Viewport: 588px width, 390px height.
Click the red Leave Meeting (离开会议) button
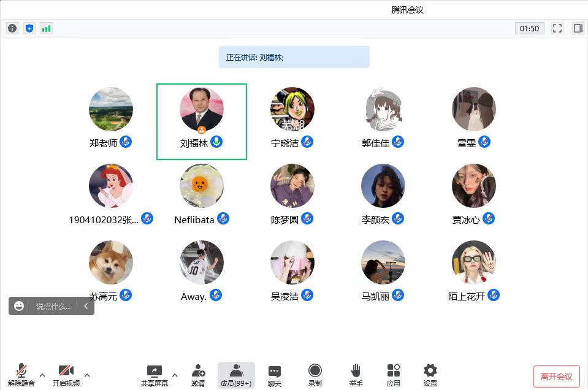[x=556, y=376]
